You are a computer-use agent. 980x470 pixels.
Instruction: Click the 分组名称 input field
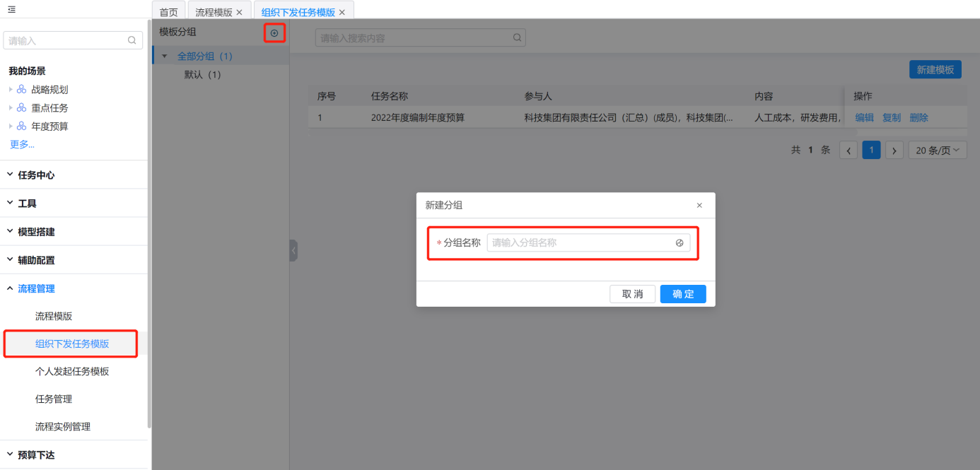tap(580, 243)
